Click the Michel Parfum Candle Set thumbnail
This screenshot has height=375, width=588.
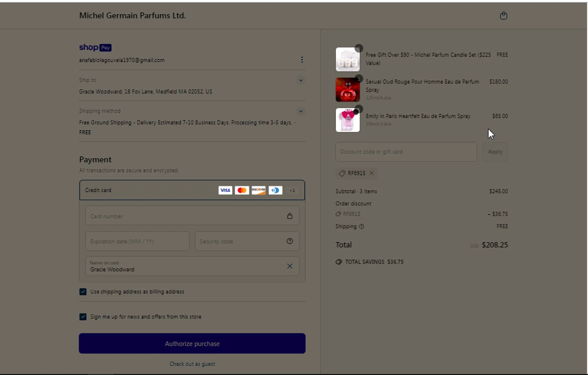(348, 59)
